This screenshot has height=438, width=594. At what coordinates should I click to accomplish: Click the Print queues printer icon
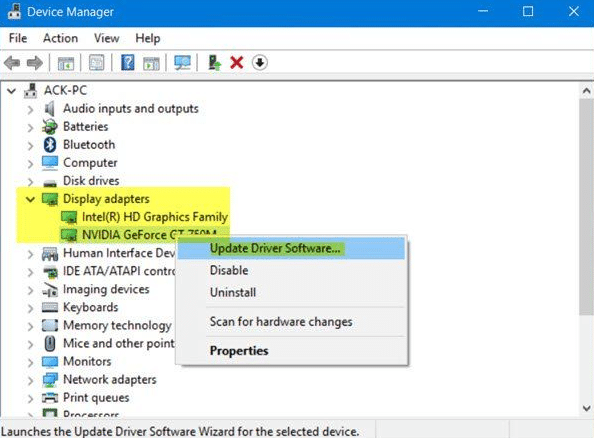click(50, 398)
